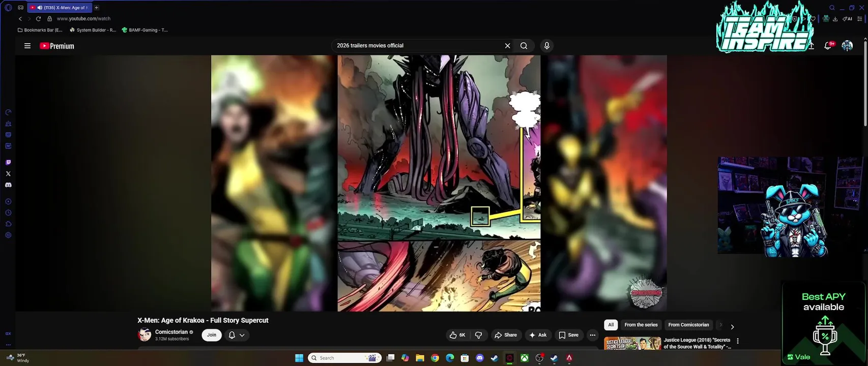The height and width of the screenshot is (366, 868).
Task: Open Justice League suggested video thumbnail
Action: tap(632, 343)
